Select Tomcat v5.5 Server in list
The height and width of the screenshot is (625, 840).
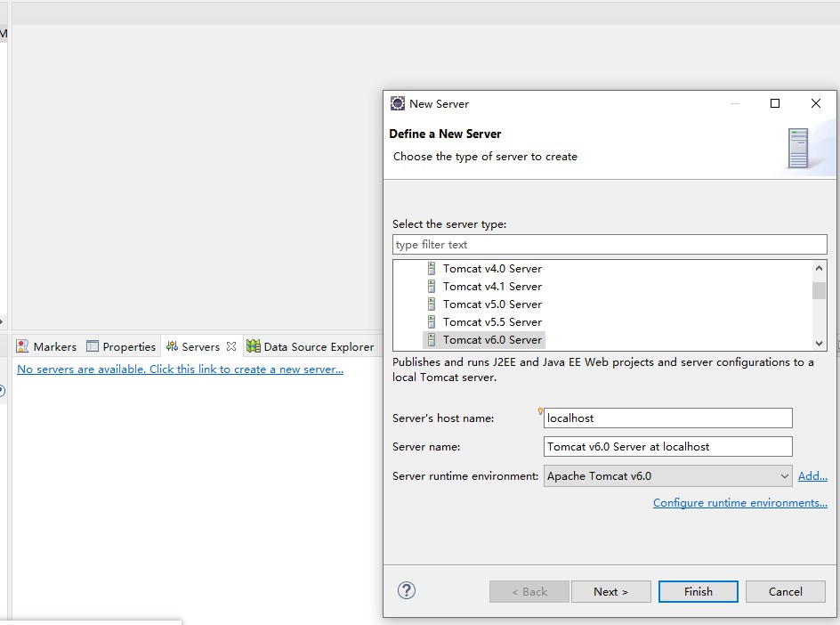click(492, 321)
